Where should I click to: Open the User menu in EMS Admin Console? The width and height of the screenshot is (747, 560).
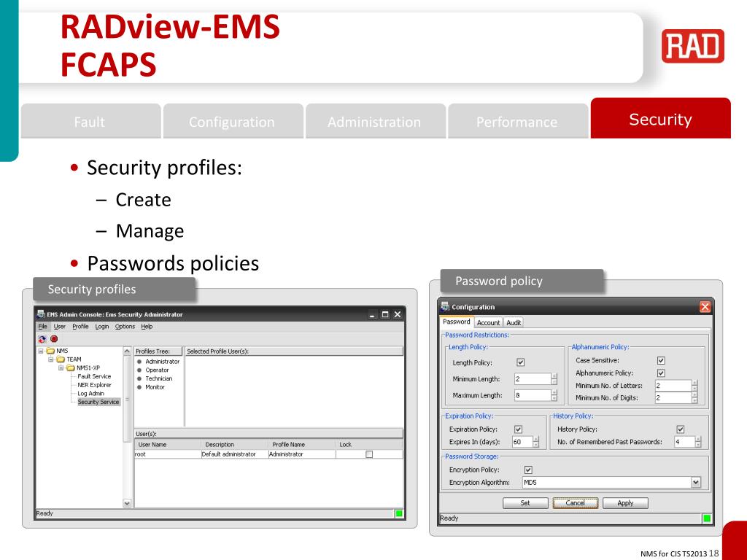[60, 327]
